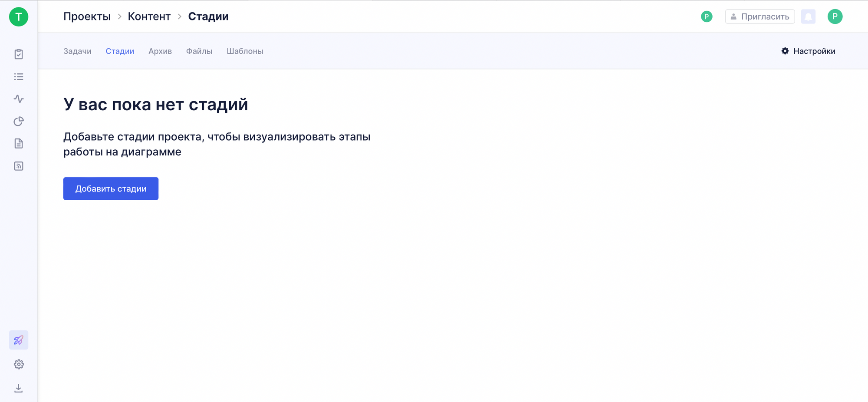This screenshot has height=402, width=868.
Task: Open the notifications bell icon
Action: [808, 16]
